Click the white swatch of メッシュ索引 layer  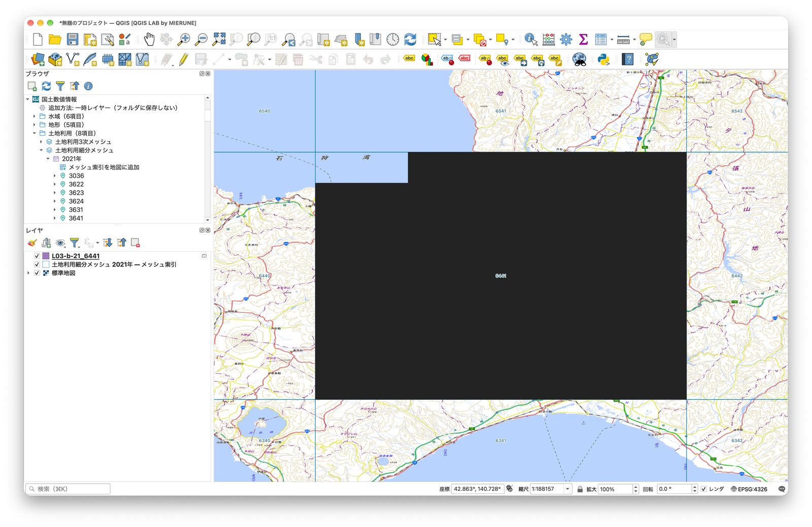point(46,265)
